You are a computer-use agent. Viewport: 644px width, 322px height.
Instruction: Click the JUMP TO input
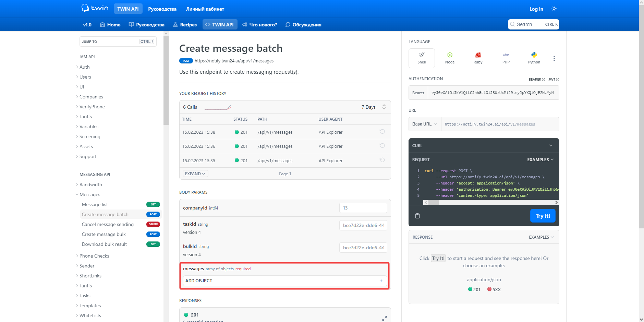click(118, 41)
